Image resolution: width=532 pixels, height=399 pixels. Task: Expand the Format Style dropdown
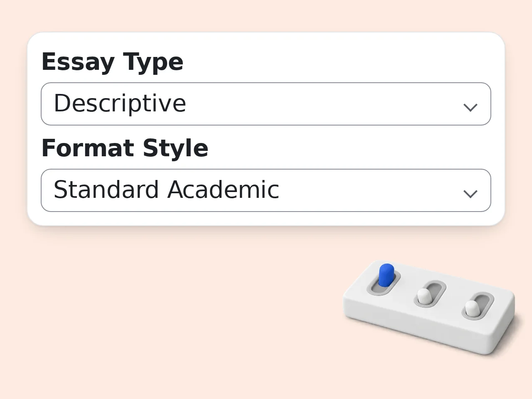pos(266,190)
